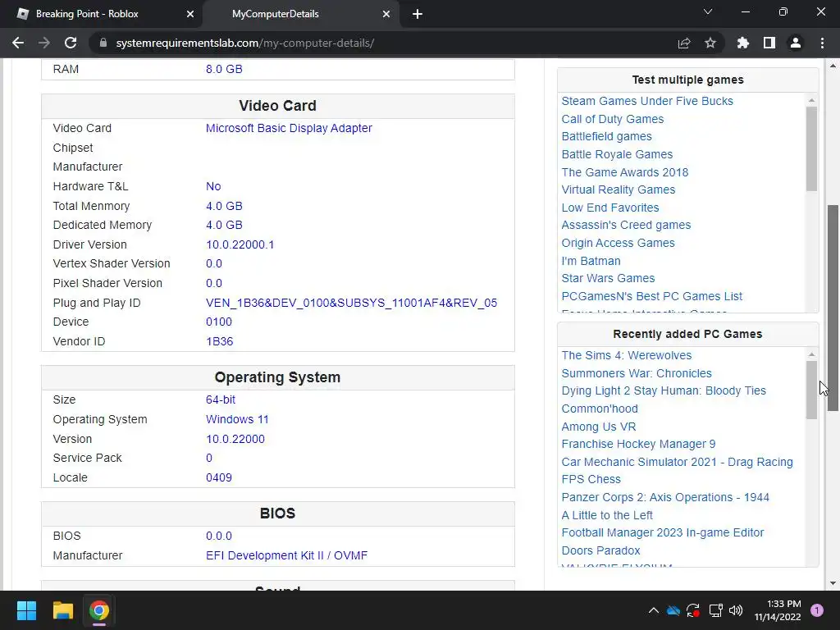Select RAM value 8.0 GB
Image resolution: width=840 pixels, height=630 pixels.
tap(224, 69)
